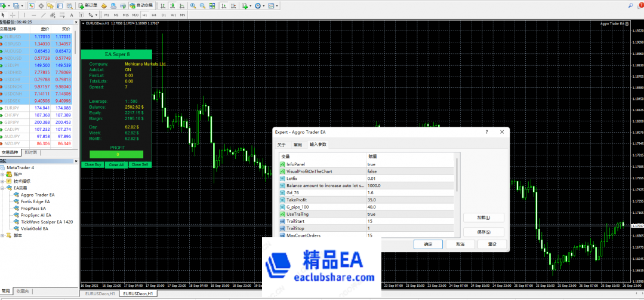Expand the 脚本 scripts tree node

(x=3, y=235)
